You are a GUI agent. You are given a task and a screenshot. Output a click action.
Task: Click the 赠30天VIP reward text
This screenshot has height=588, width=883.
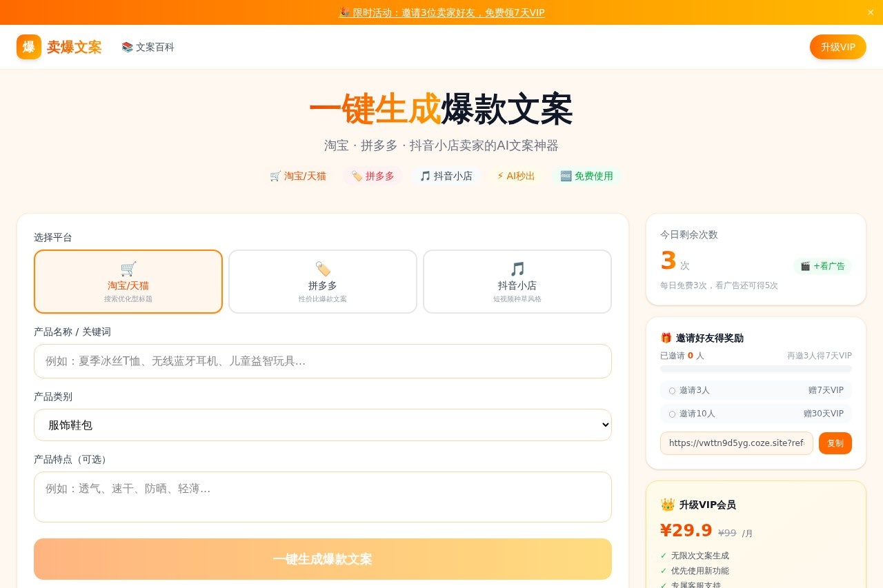tap(824, 414)
